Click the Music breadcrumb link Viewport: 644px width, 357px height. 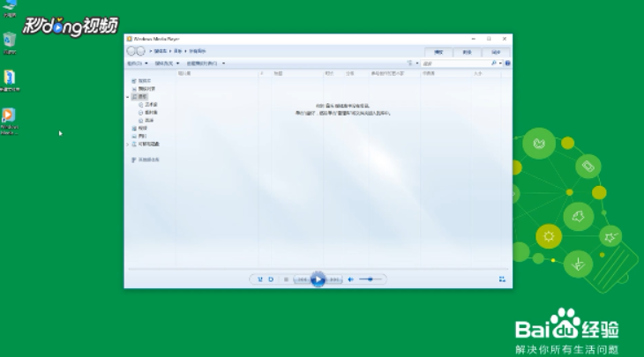pos(178,51)
